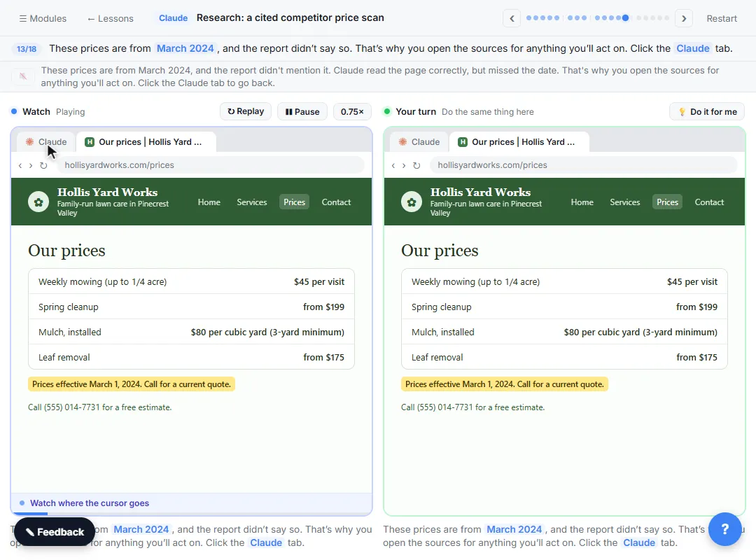
Task: Go to previous step arrow
Action: [x=512, y=18]
